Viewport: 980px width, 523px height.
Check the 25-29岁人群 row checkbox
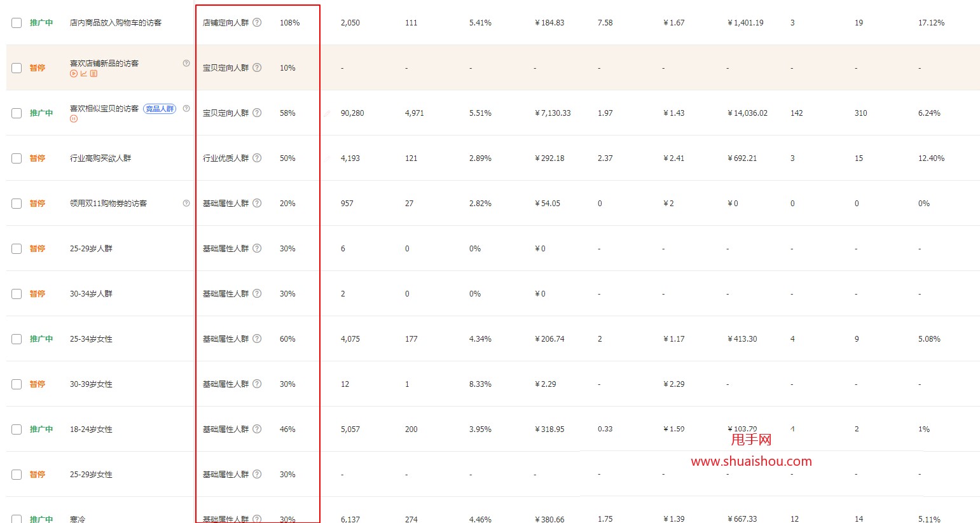(17, 249)
